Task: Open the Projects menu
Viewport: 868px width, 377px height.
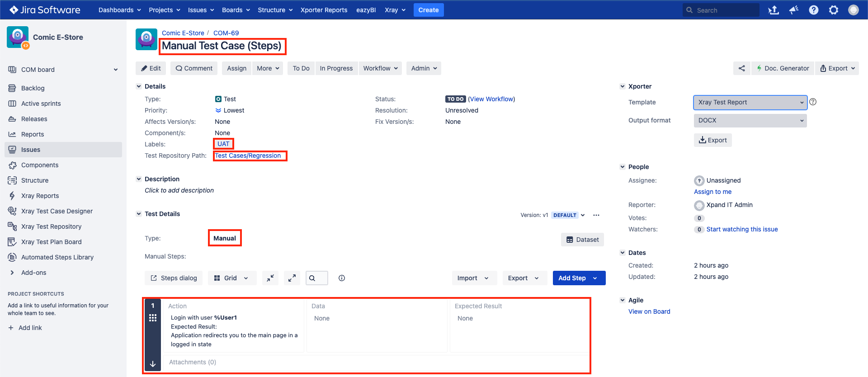Action: tap(165, 10)
